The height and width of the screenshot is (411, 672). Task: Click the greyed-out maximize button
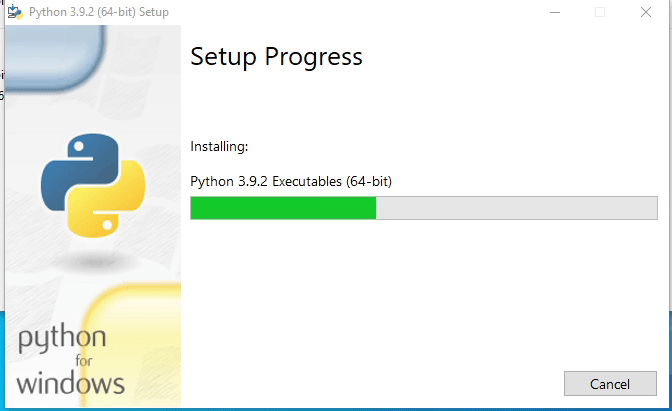coord(600,12)
